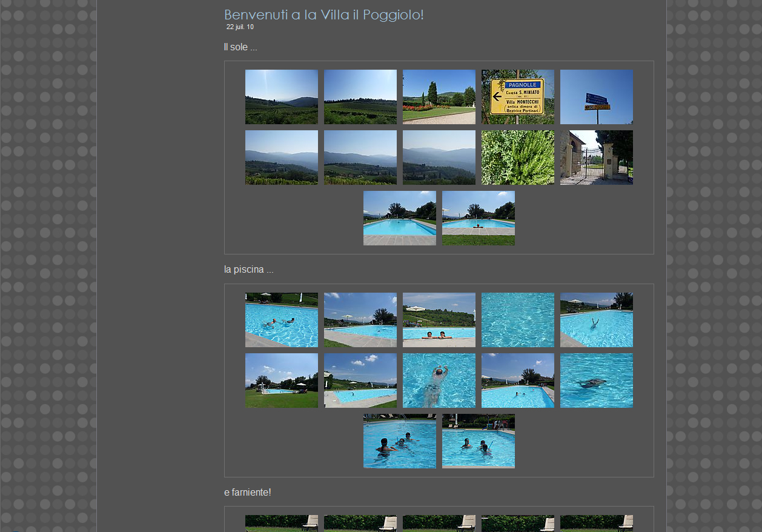This screenshot has height=532, width=762.
Task: View the green rosemary plant close-up photo
Action: click(517, 158)
